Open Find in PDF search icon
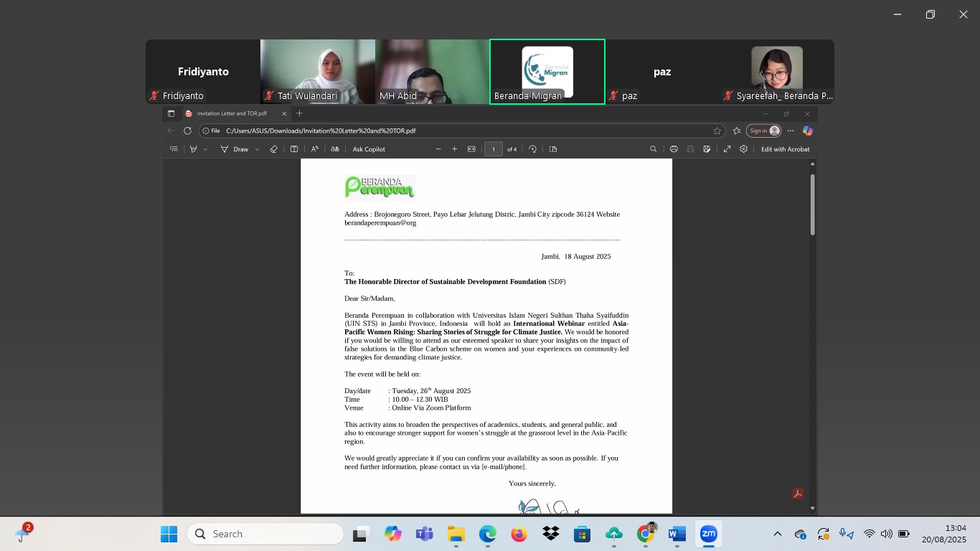980x551 pixels. point(653,149)
